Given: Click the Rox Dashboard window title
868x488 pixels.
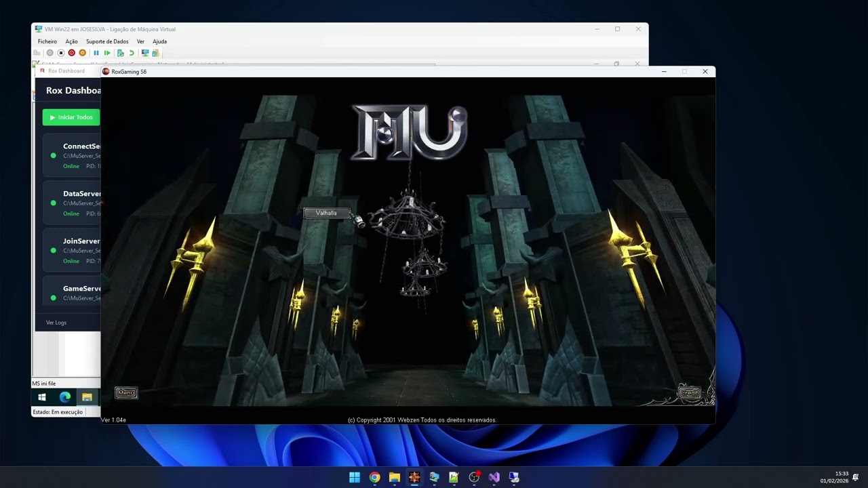Looking at the screenshot, I should point(66,71).
